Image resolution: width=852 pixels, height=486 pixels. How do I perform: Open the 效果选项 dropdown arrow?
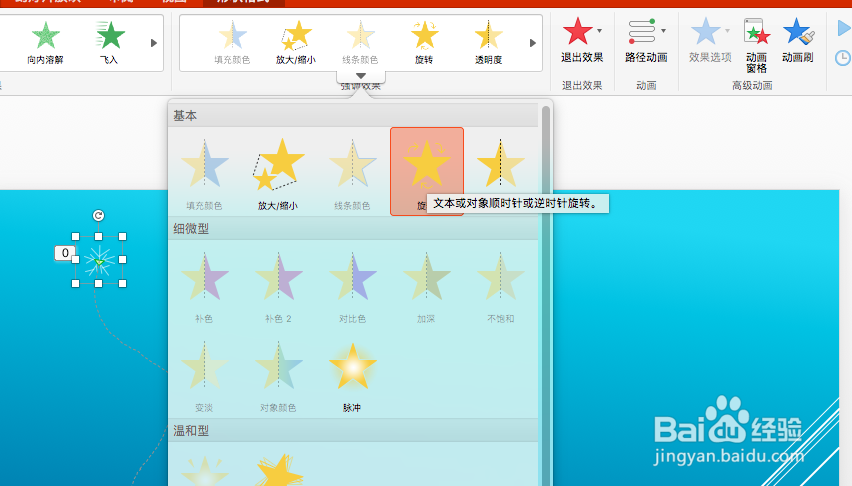pos(727,31)
